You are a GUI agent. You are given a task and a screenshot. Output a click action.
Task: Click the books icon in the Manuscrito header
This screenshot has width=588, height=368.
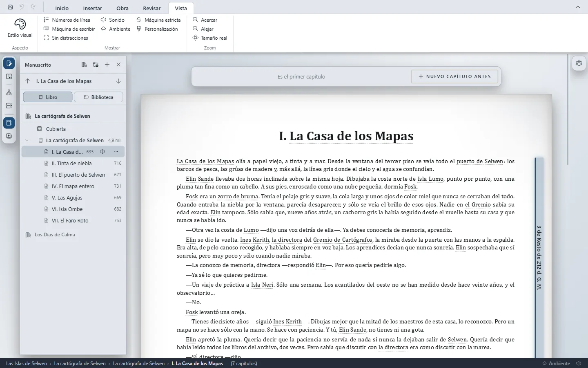(x=84, y=65)
